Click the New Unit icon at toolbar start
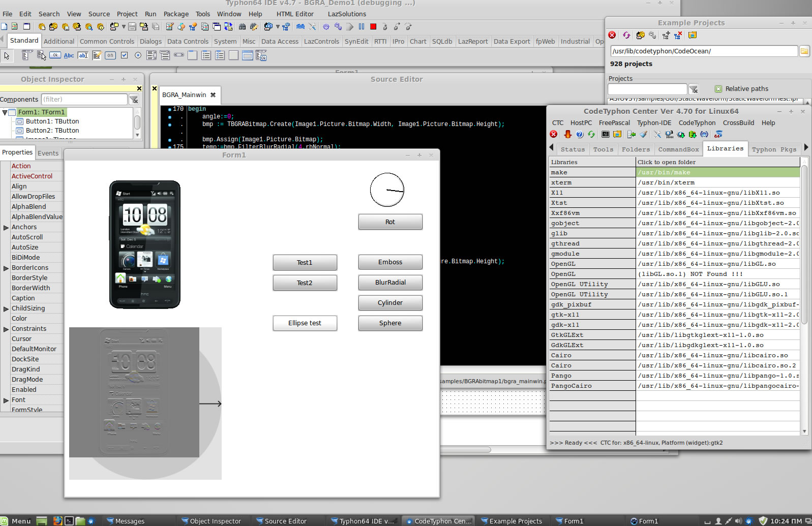The image size is (812, 526). (x=4, y=26)
